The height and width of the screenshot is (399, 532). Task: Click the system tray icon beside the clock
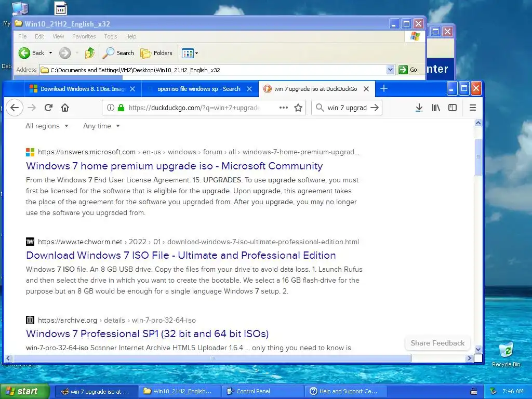click(494, 391)
